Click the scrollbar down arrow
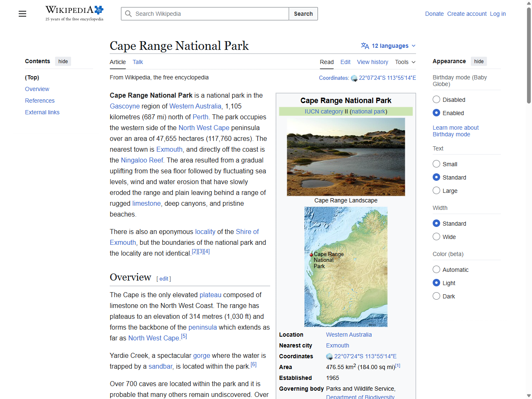Image resolution: width=532 pixels, height=399 pixels. (x=529, y=396)
